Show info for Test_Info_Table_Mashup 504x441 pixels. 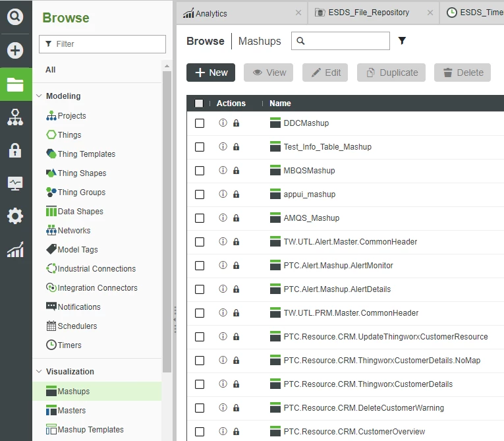click(x=223, y=146)
